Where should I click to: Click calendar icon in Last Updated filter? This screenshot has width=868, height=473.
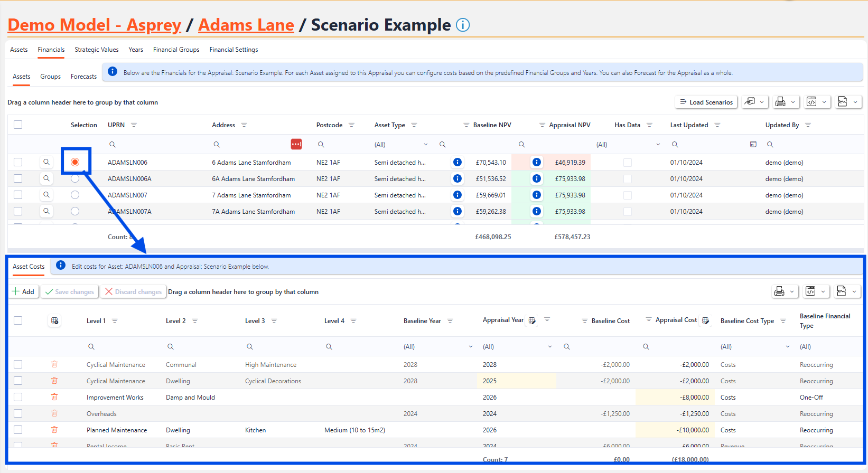tap(753, 144)
